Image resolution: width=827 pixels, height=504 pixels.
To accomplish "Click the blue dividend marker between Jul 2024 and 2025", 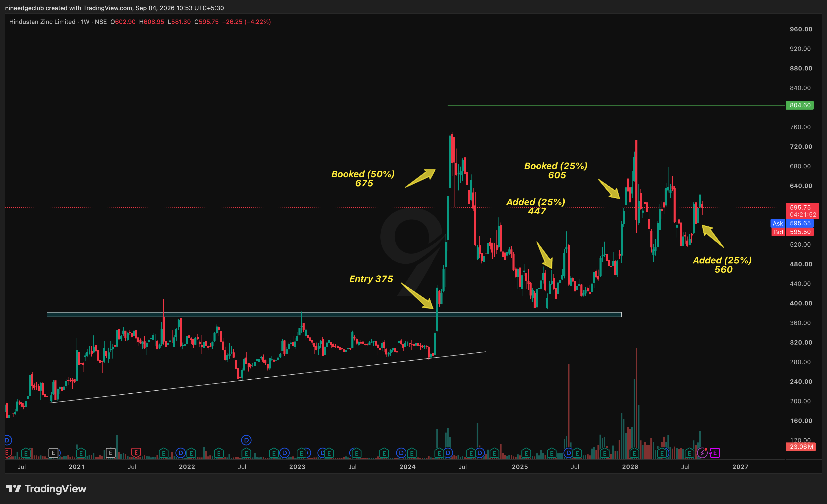I will (x=480, y=453).
